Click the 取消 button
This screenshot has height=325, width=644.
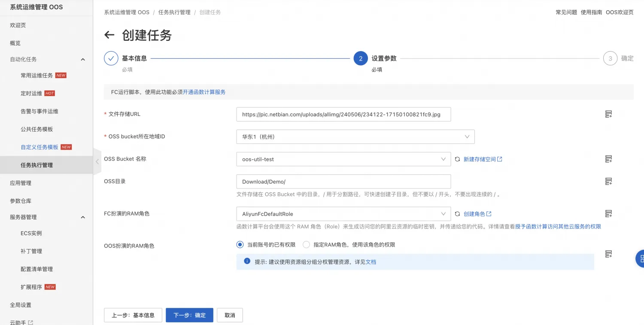(x=230, y=315)
